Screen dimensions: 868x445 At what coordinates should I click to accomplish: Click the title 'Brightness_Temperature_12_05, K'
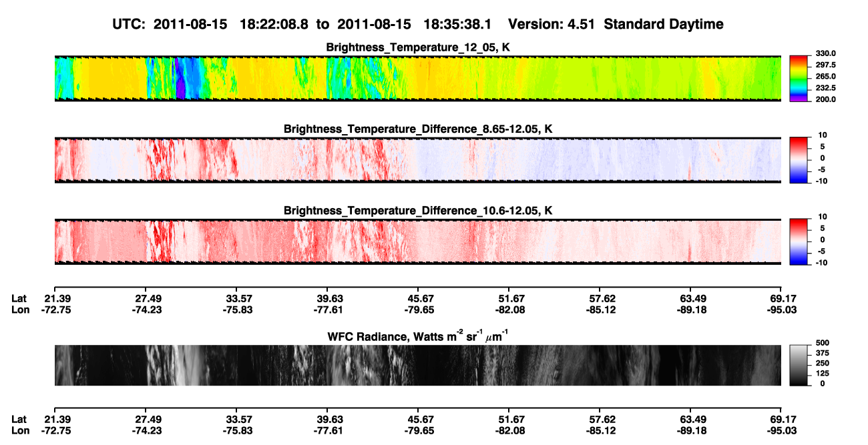pyautogui.click(x=418, y=47)
